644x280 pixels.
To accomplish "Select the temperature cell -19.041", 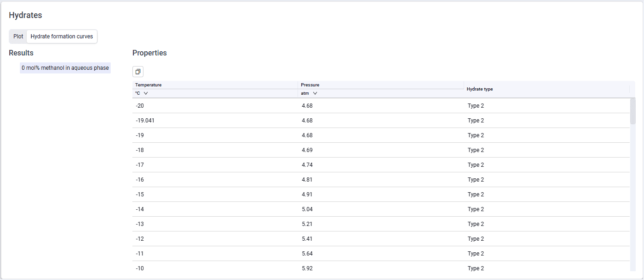I will pyautogui.click(x=215, y=121).
